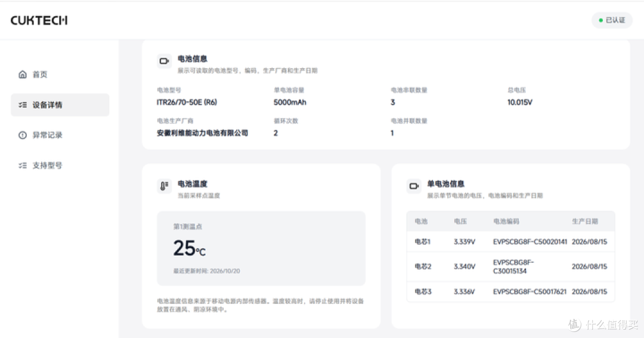Viewport: 644px width, 338px height.
Task: Click the 电芯1 row label
Action: tap(423, 242)
